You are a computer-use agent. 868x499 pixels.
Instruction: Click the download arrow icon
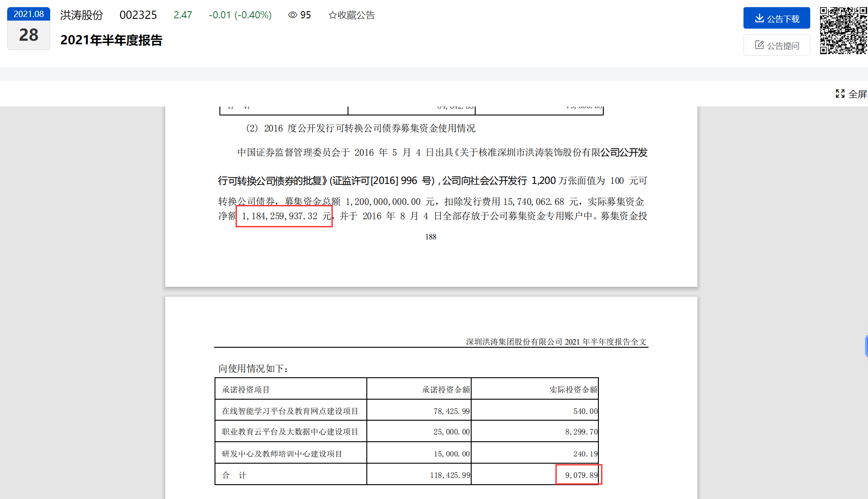pos(759,18)
